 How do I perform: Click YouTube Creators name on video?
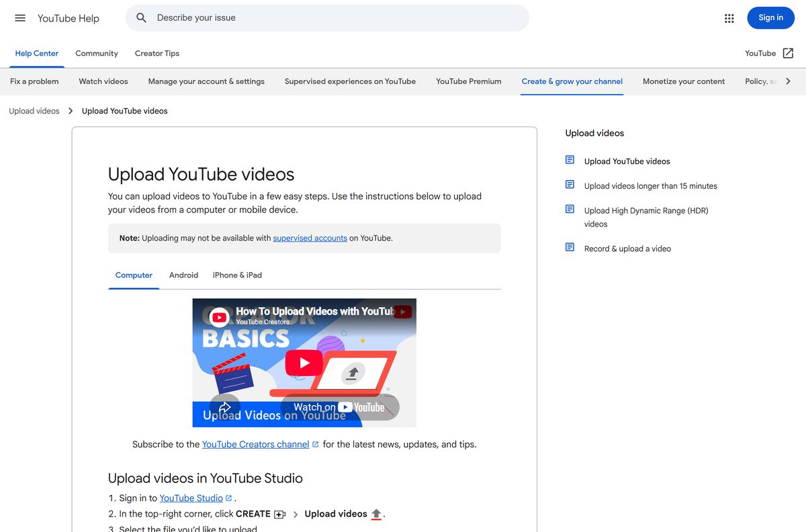263,322
